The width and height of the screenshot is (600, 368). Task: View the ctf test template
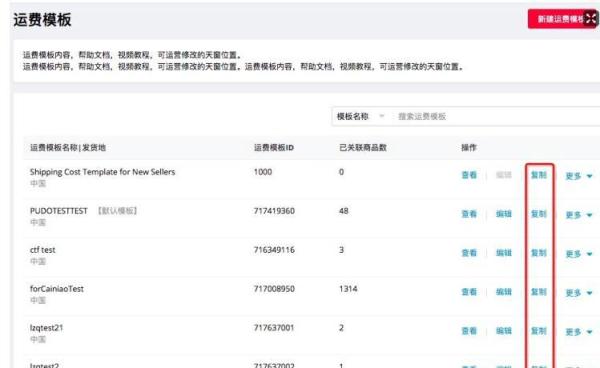click(x=469, y=253)
